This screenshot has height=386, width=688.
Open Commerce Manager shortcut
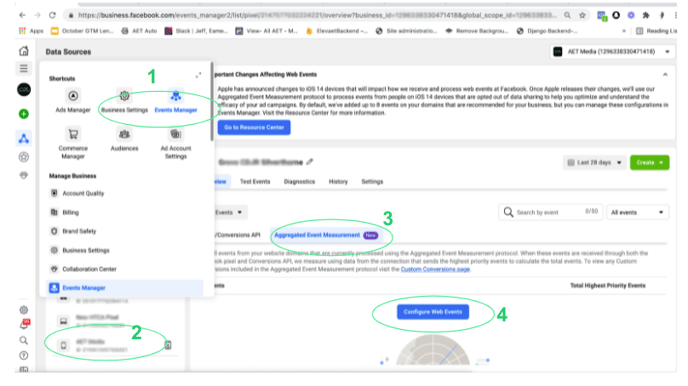pyautogui.click(x=73, y=143)
